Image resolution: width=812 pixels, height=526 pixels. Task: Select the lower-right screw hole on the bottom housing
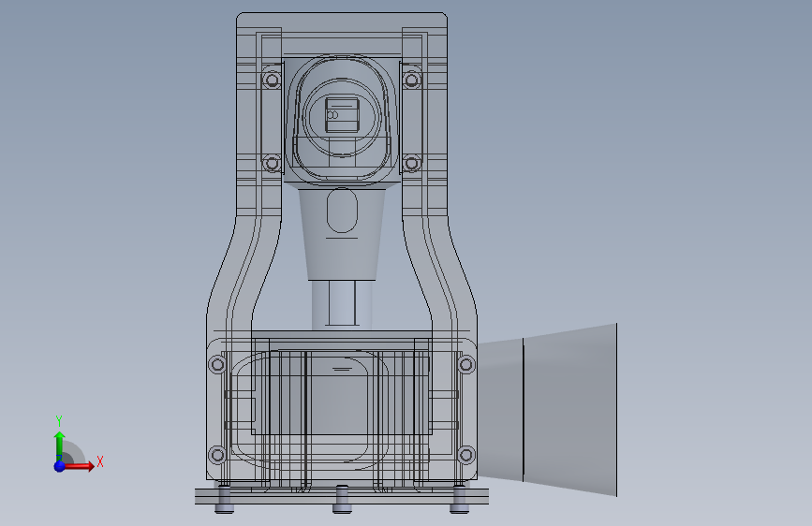point(466,455)
